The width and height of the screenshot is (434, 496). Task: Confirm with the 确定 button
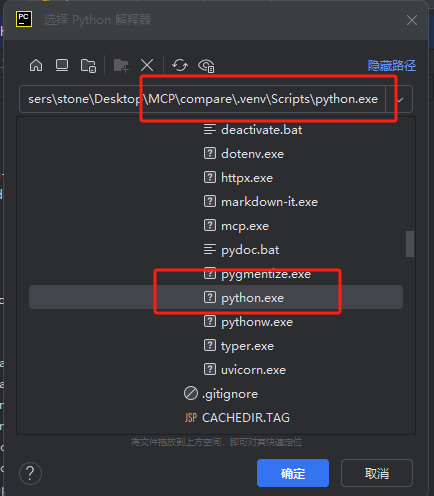pyautogui.click(x=293, y=473)
